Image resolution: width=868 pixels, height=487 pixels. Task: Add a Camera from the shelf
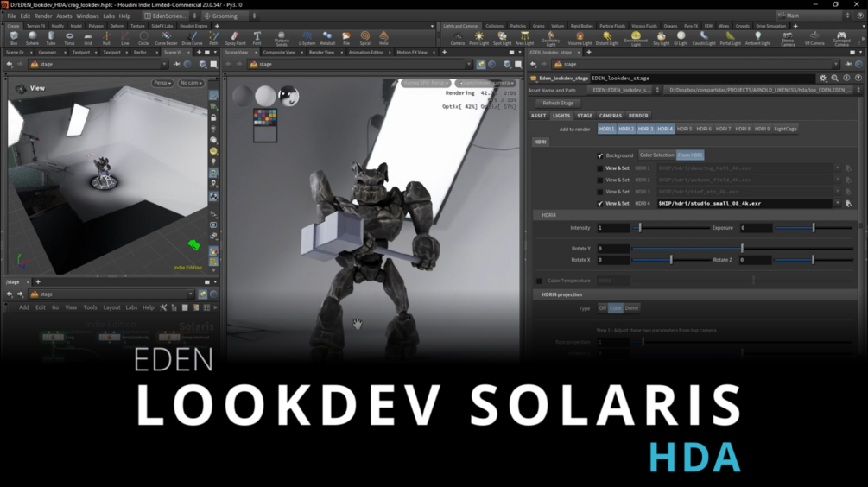pyautogui.click(x=457, y=38)
